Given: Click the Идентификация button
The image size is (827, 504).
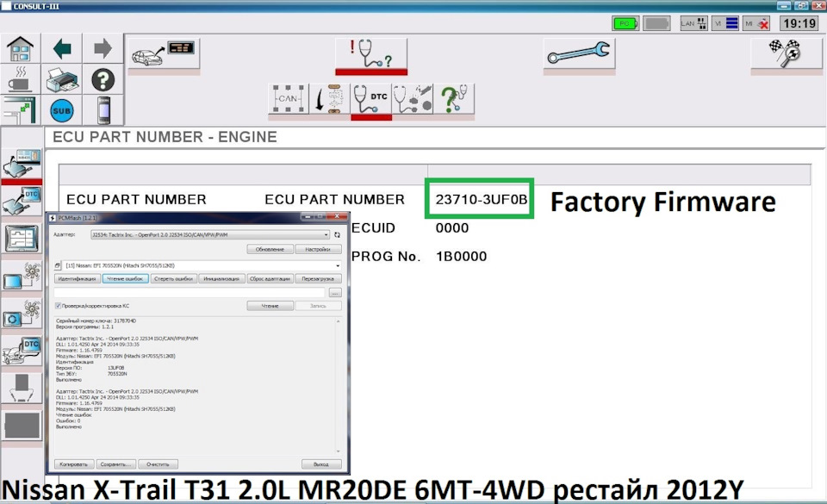Looking at the screenshot, I should pyautogui.click(x=77, y=278).
